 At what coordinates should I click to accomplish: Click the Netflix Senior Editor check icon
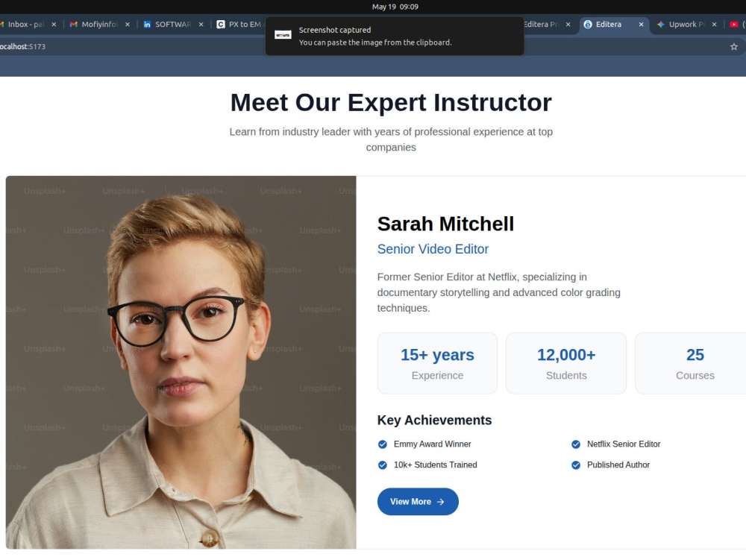pyautogui.click(x=576, y=444)
